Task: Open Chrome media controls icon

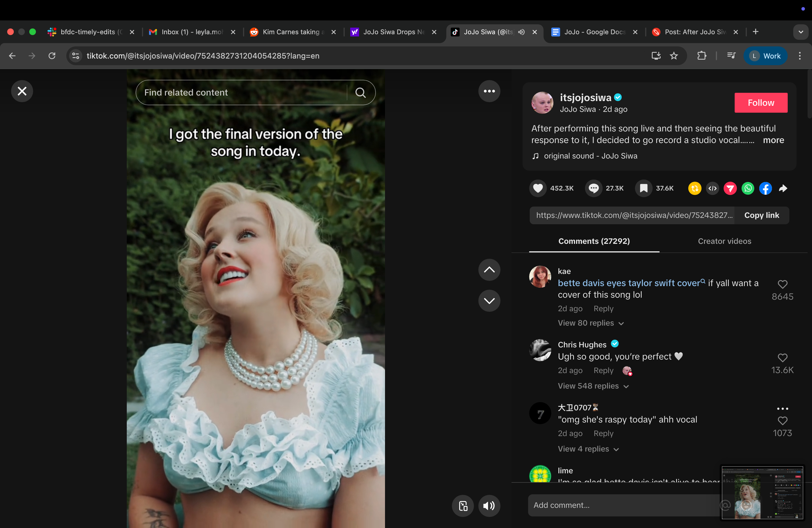Action: click(731, 56)
